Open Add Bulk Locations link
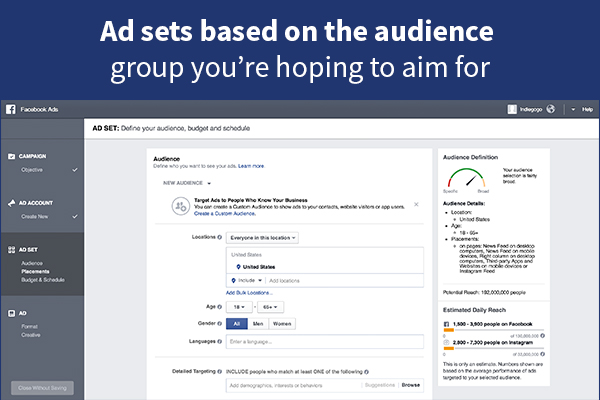Viewport: 600px width, 400px height. 249,293
